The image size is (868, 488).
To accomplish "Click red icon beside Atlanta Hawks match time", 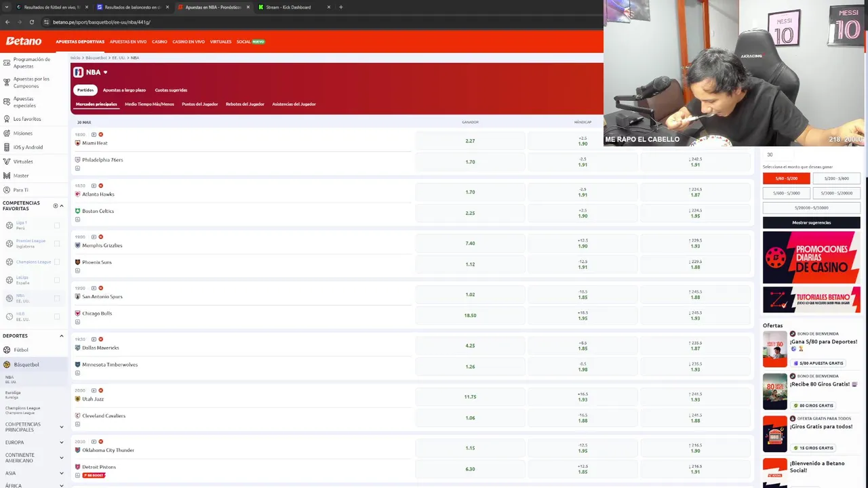I will click(101, 186).
